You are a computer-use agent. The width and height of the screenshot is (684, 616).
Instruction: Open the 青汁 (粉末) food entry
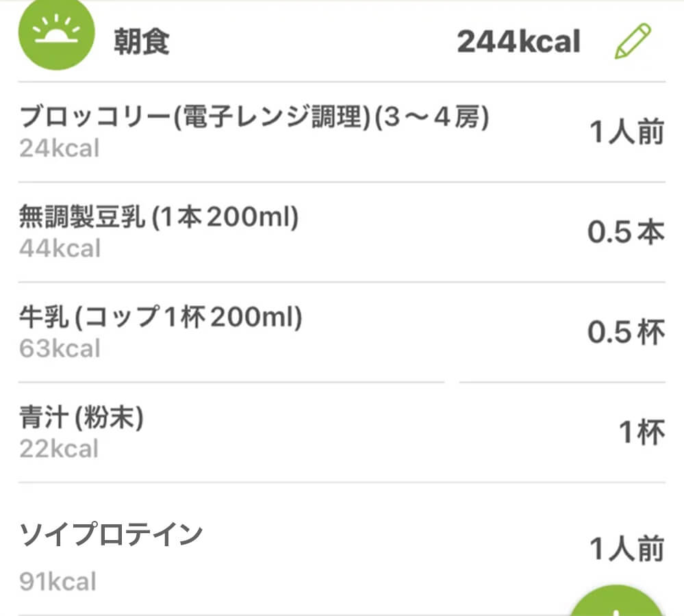(x=81, y=418)
